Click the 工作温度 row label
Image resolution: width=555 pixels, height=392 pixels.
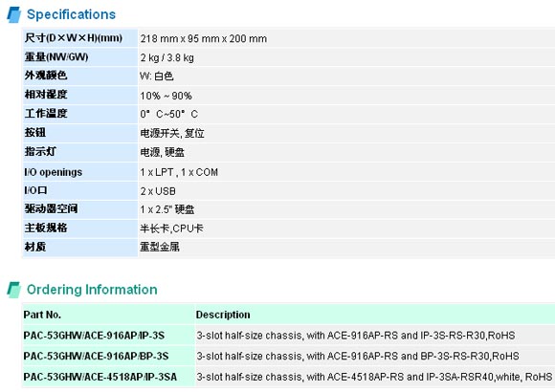[46, 114]
